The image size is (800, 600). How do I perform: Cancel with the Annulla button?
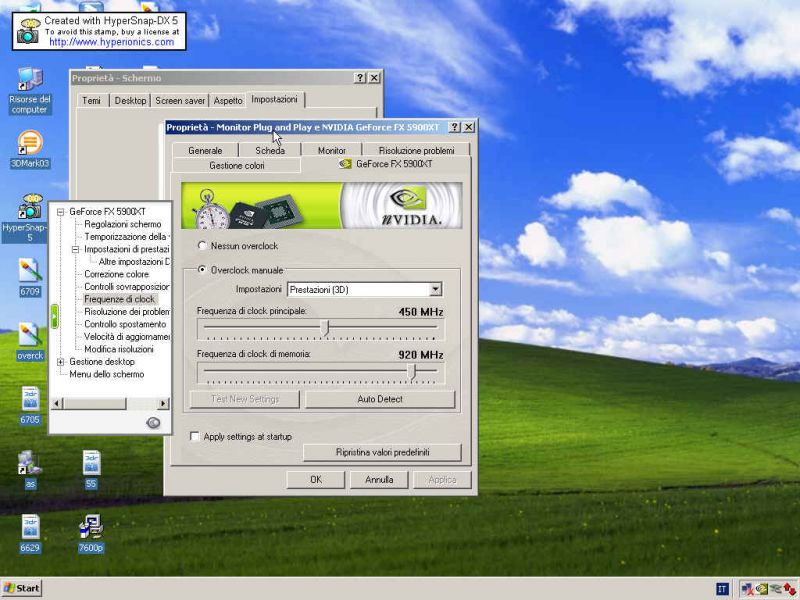point(379,480)
